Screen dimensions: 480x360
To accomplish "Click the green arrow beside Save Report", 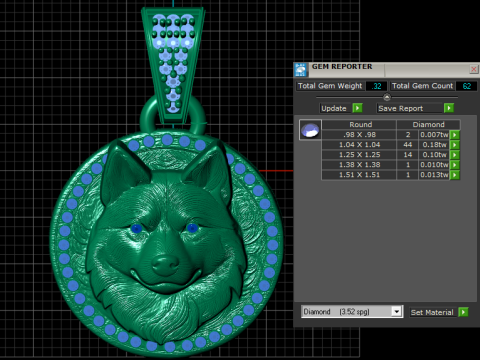I will tap(449, 108).
